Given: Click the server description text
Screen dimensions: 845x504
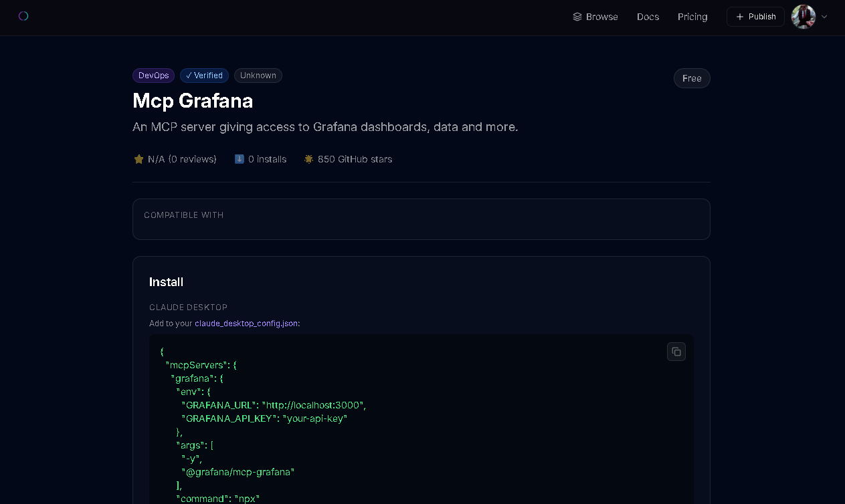Looking at the screenshot, I should pyautogui.click(x=325, y=127).
